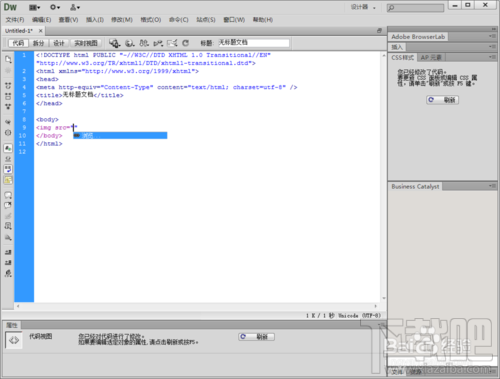Screen dimensions: 500x379
Task: Click the Balance Braces icon
Action: 8,133
